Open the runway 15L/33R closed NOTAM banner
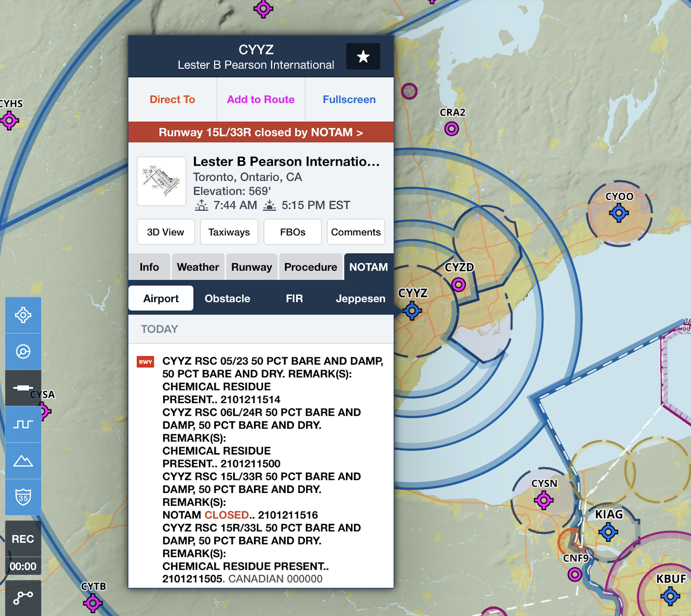 pyautogui.click(x=261, y=132)
